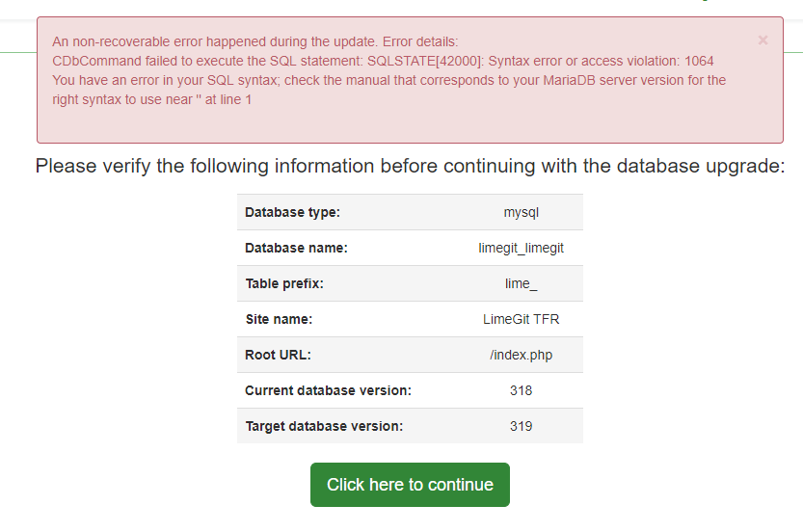Click the 'Table prefix:' row label
The image size is (803, 532).
(284, 283)
